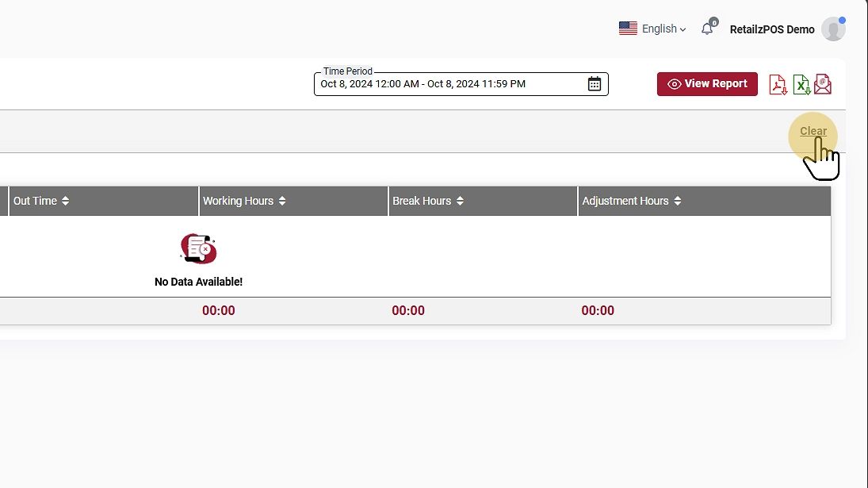Open the RetailzPOS Demo account menu
Image resolution: width=868 pixels, height=488 pixels.
pos(771,29)
